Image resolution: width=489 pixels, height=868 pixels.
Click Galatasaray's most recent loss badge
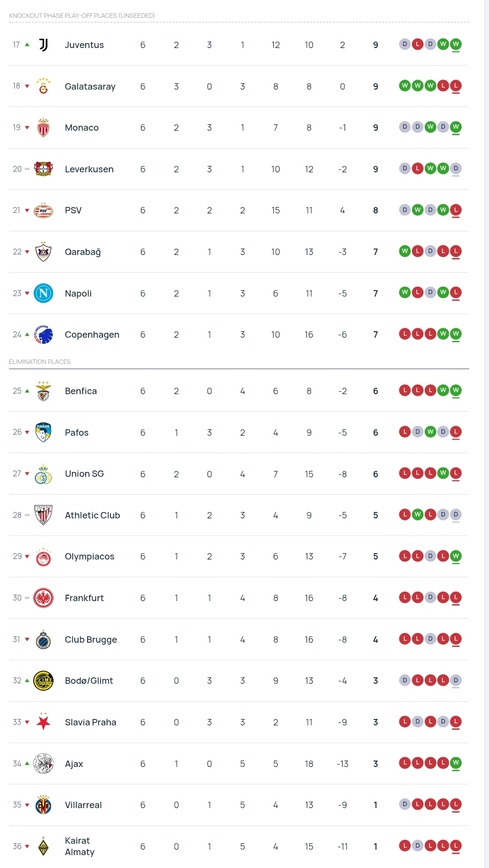coord(456,86)
